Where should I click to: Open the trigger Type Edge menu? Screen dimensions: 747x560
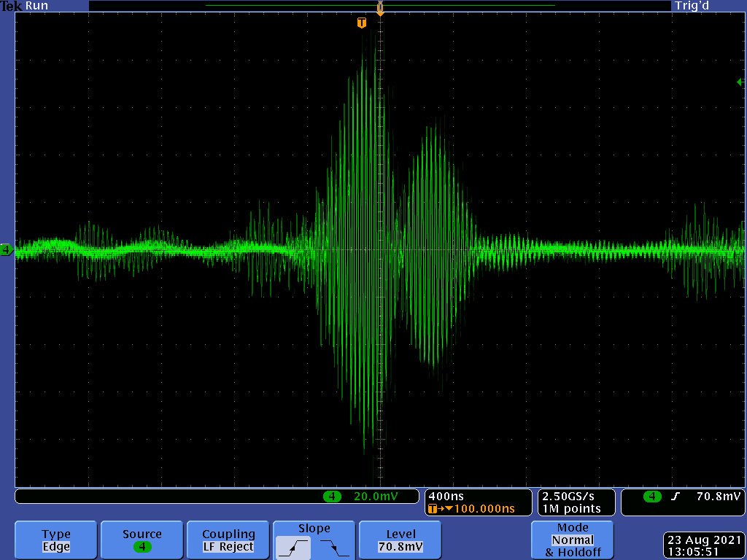(x=56, y=540)
